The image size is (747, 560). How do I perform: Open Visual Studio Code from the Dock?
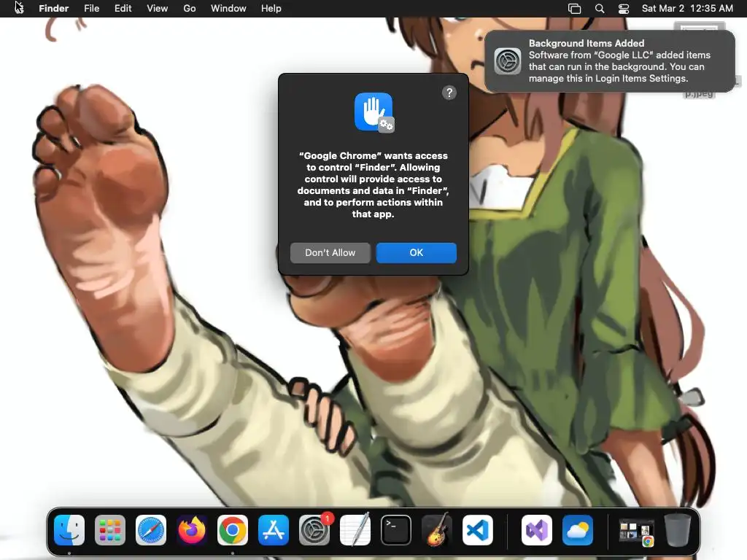tap(478, 530)
